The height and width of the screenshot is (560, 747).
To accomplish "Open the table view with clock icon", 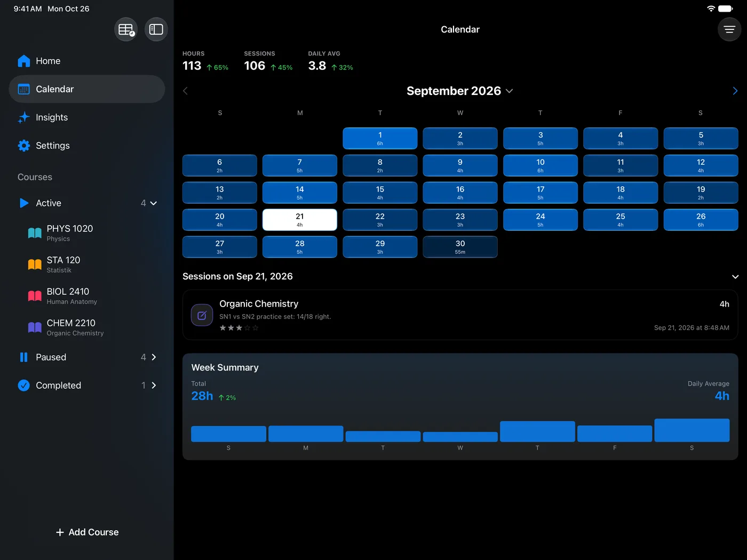I will (126, 29).
